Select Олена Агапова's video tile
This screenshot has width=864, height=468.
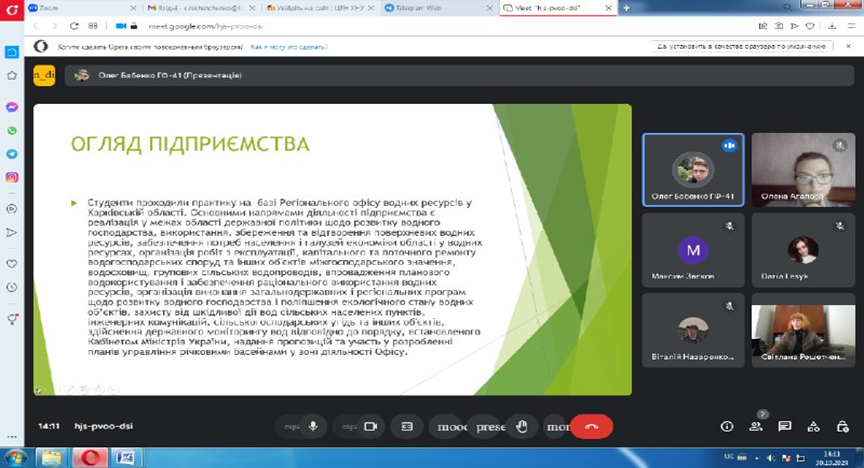pyautogui.click(x=796, y=169)
